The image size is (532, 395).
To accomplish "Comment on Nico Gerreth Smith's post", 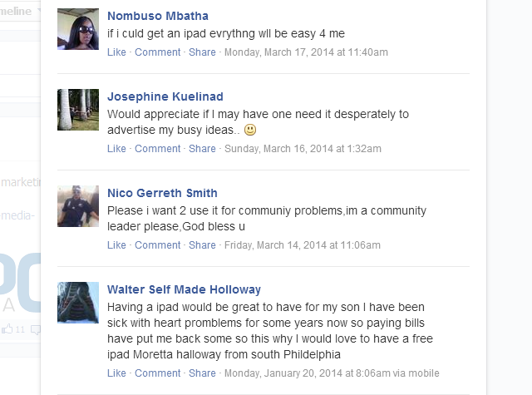I will (x=157, y=245).
